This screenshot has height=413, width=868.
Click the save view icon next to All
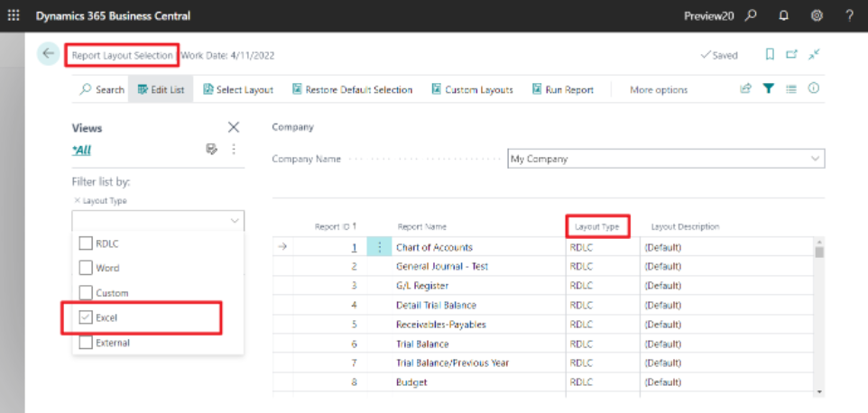(211, 149)
